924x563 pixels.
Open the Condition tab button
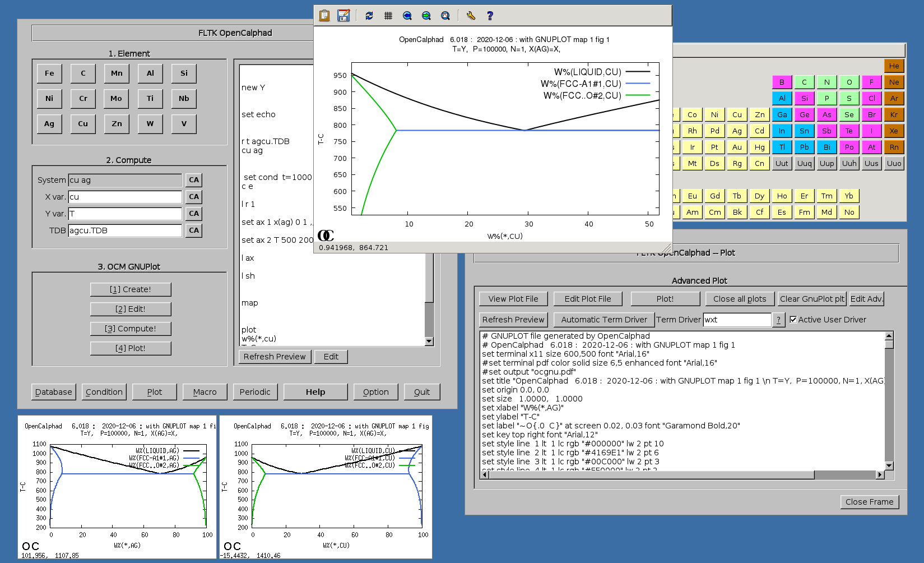[x=104, y=392]
